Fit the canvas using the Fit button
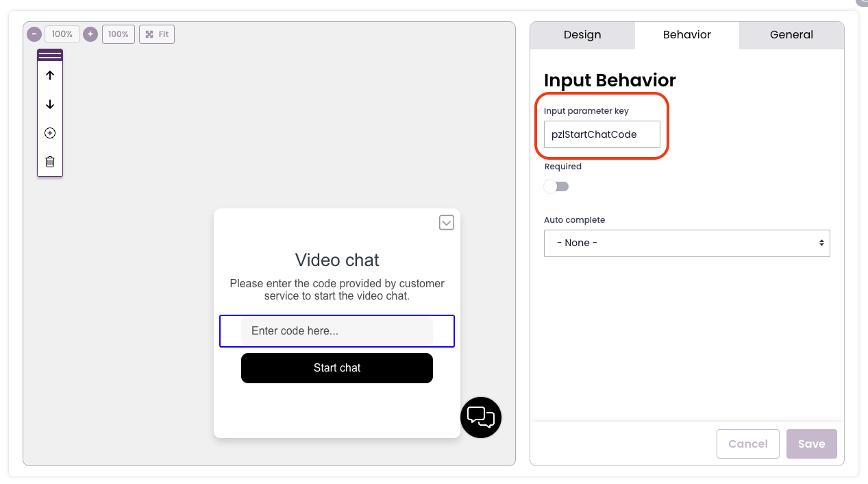This screenshot has width=868, height=484. pyautogui.click(x=157, y=34)
